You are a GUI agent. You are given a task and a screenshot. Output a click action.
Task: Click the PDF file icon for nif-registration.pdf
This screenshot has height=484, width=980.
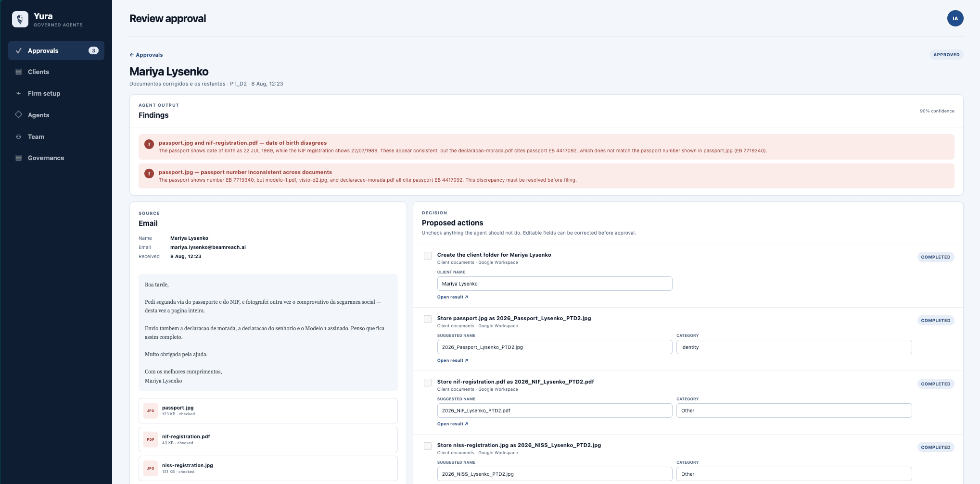tap(151, 439)
